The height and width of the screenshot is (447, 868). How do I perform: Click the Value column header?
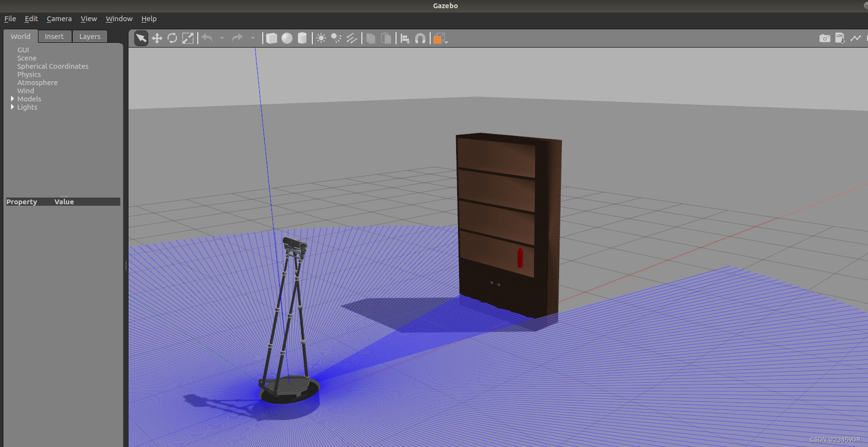[x=64, y=202]
